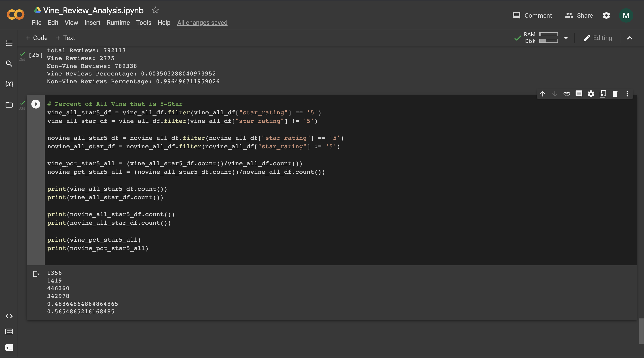Copy a link to the cell
The image size is (644, 358).
point(567,94)
